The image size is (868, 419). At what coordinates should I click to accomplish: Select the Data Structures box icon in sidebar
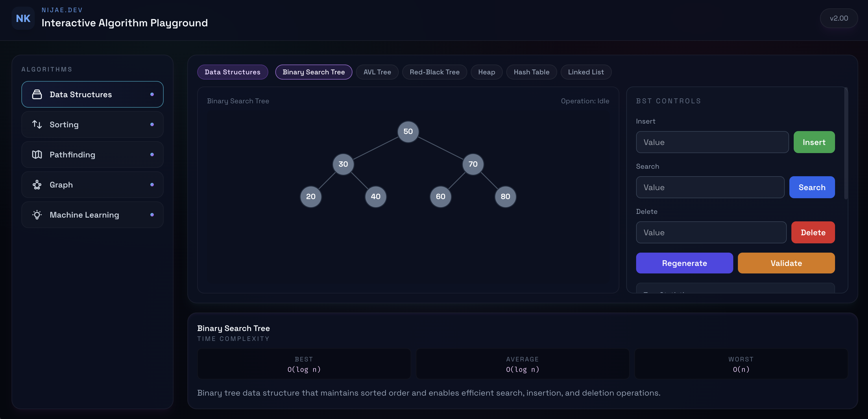coord(37,94)
